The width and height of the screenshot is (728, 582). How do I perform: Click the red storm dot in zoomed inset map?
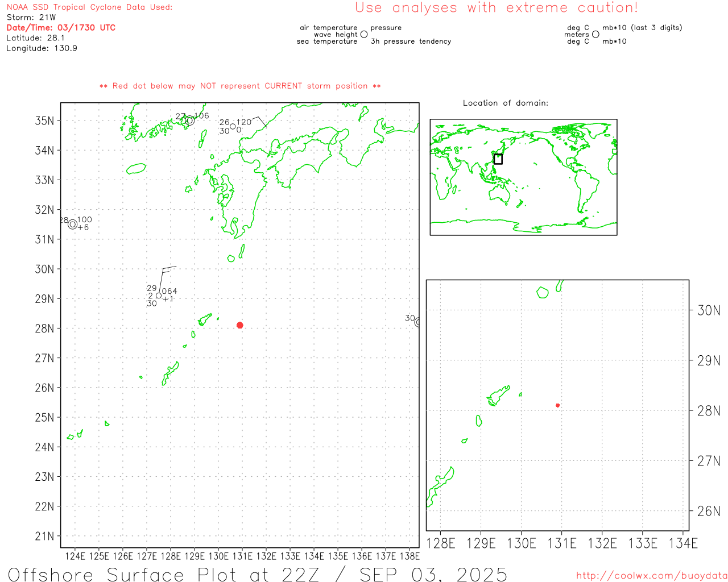pyautogui.click(x=558, y=405)
